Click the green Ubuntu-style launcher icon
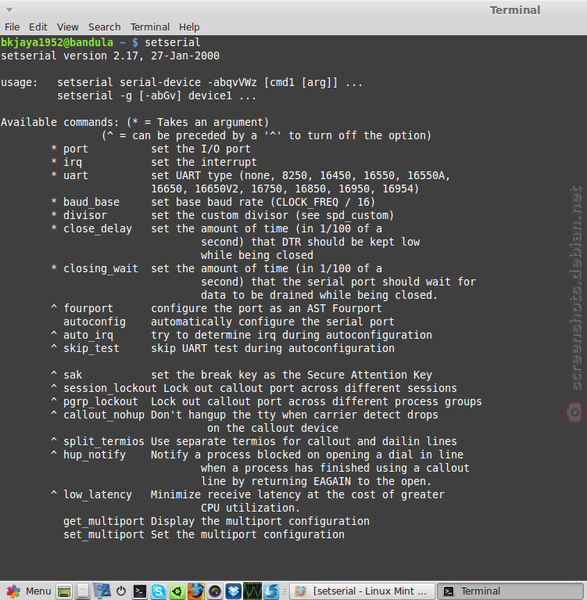 coord(177,592)
